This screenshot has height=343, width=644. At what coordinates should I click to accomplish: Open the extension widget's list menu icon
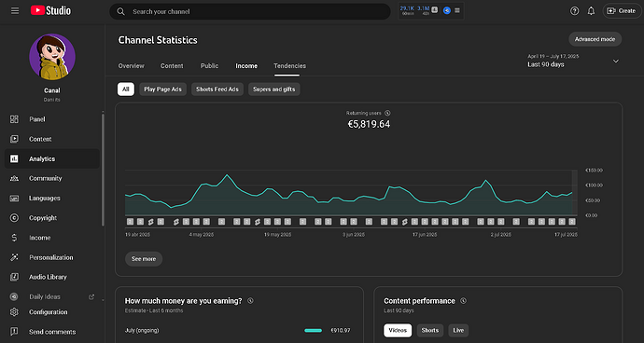457,10
